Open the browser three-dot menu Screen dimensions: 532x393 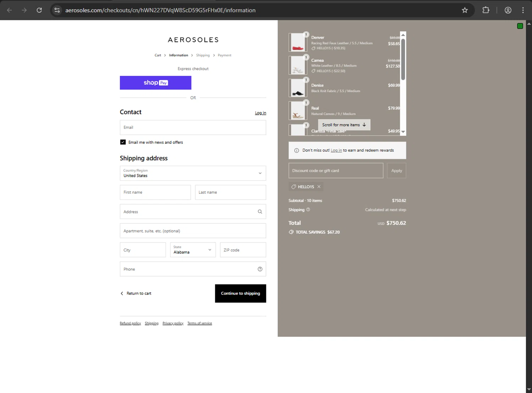(x=523, y=10)
